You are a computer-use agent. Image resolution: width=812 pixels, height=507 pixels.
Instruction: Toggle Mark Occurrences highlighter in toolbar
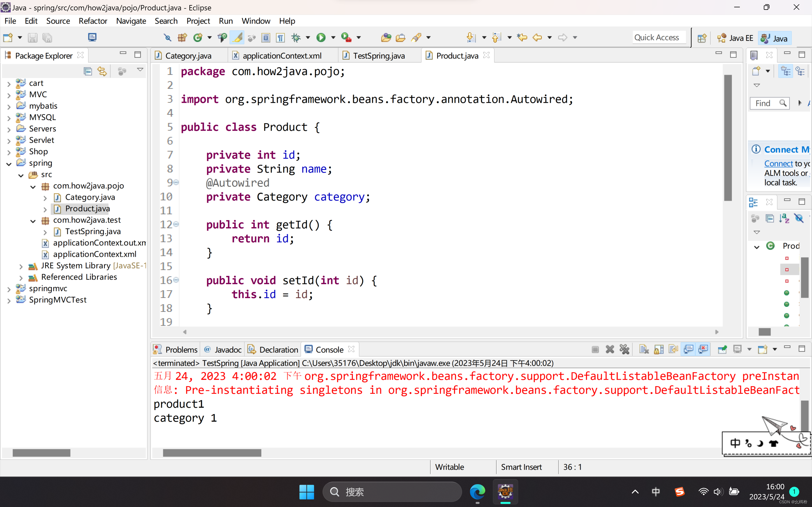(x=237, y=37)
